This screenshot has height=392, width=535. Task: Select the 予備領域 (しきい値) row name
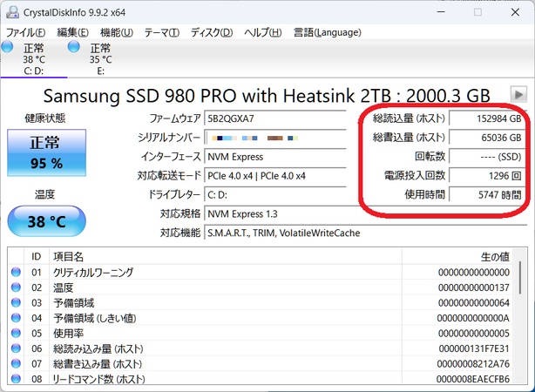[x=94, y=318]
